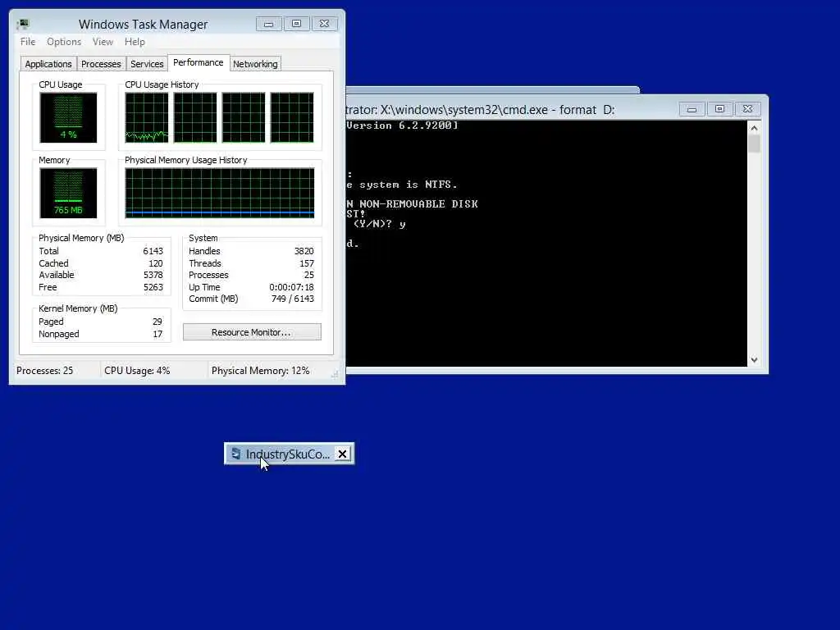Maximize the Task Manager window
840x630 pixels.
tap(296, 24)
